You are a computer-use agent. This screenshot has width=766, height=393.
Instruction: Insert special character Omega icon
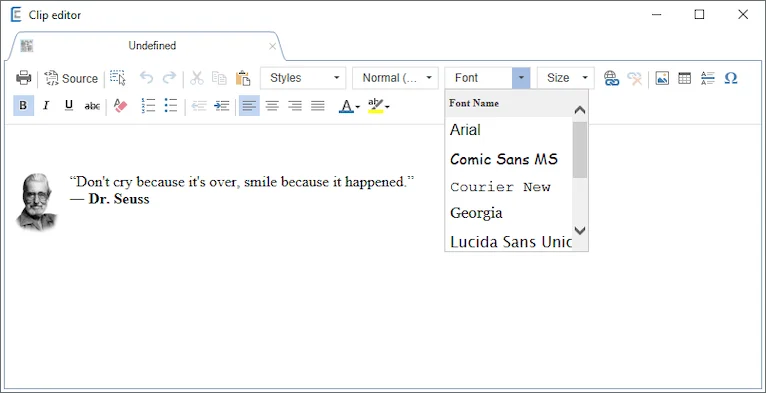(731, 78)
